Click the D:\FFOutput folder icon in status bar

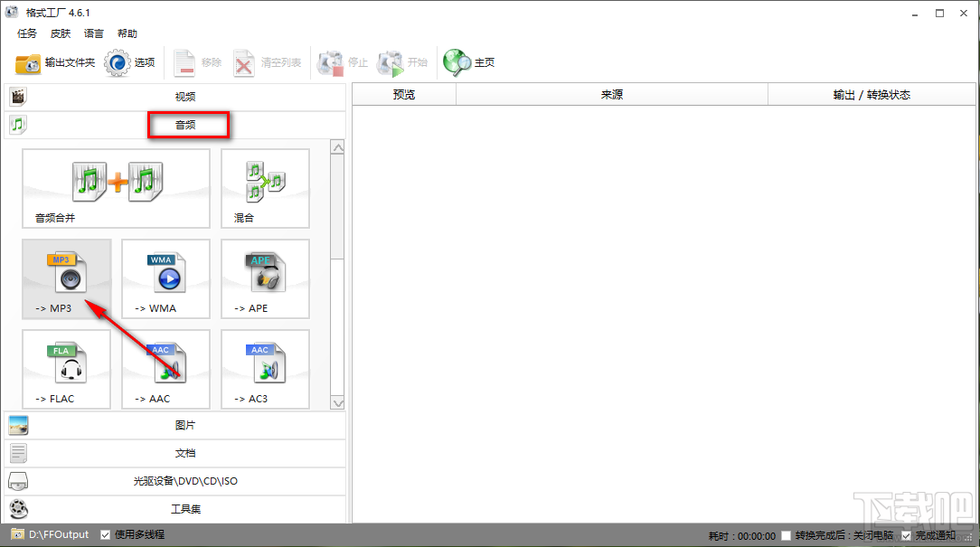17,534
